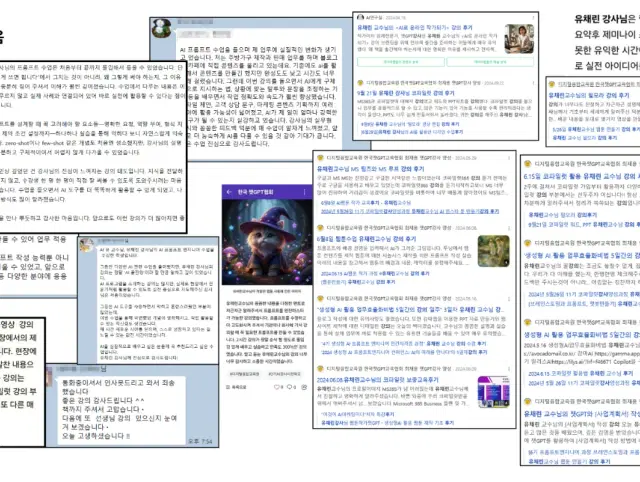Open 'MS 팀즈와 MS 루프 강의 후기' result
This screenshot has width=640, height=482.
[x=371, y=169]
